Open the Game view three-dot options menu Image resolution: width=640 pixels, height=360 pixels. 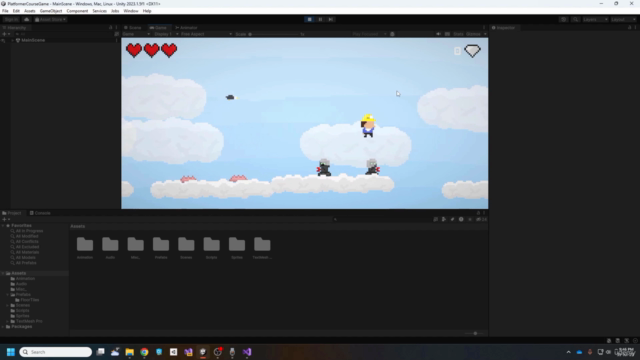tap(484, 28)
